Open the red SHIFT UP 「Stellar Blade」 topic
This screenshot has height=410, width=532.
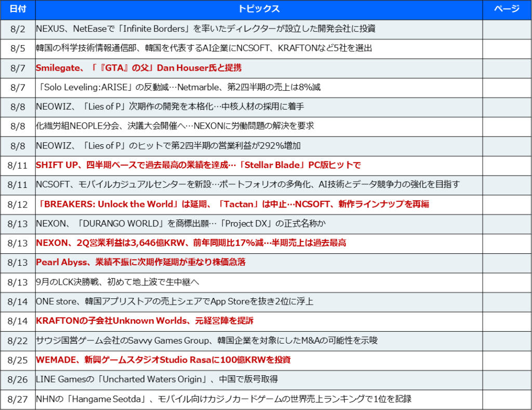pos(198,165)
